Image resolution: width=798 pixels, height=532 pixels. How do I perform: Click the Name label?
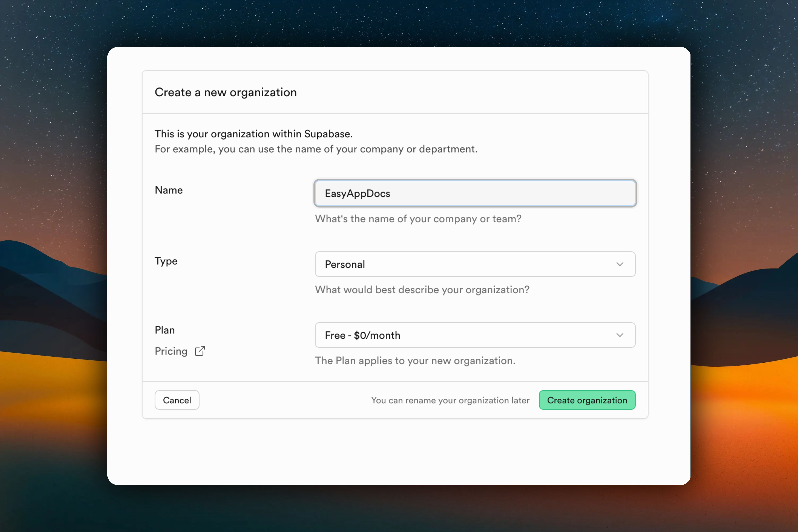(x=169, y=190)
